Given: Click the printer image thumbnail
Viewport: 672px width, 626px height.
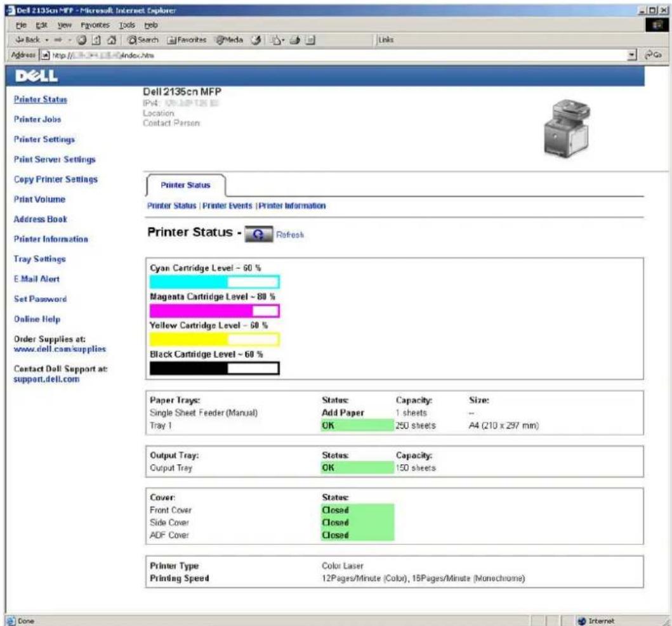Looking at the screenshot, I should click(567, 128).
